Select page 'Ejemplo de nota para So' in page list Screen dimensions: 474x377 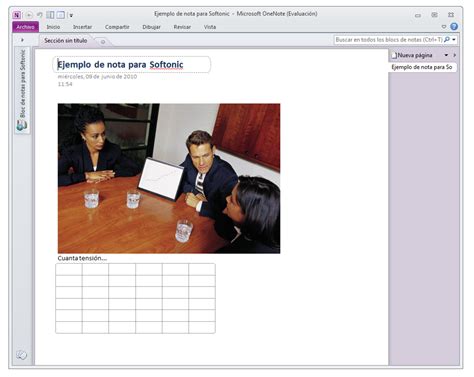[x=422, y=67]
